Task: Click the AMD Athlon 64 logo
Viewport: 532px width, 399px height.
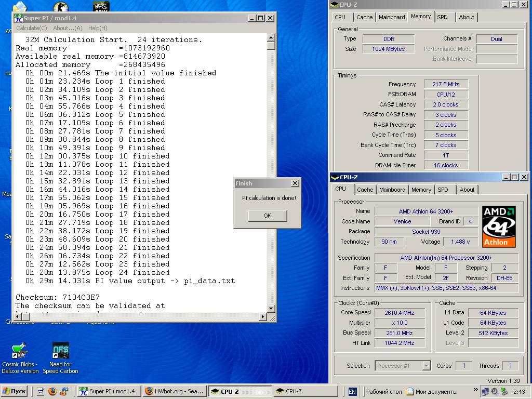Action: (x=499, y=227)
